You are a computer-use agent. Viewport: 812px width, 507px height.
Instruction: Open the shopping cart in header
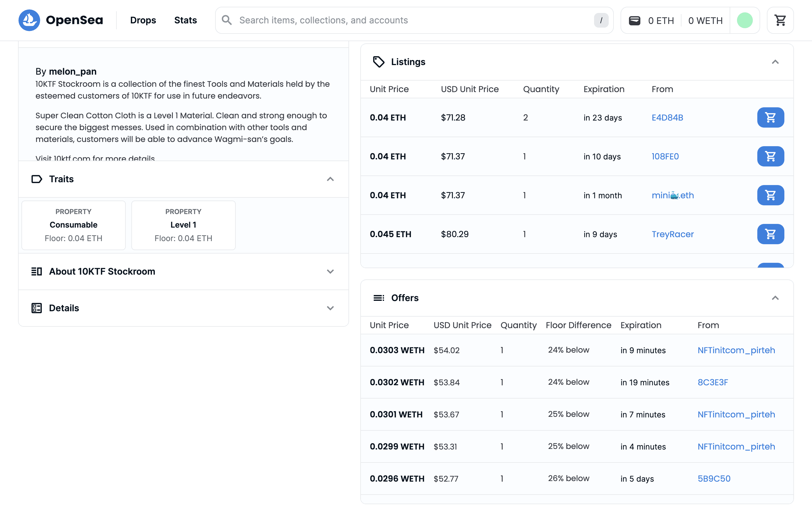(780, 21)
